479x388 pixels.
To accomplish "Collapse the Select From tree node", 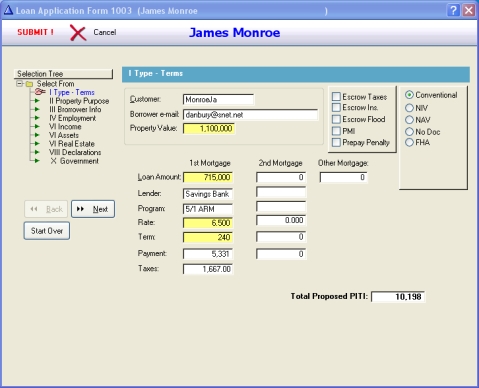I will tap(20, 84).
